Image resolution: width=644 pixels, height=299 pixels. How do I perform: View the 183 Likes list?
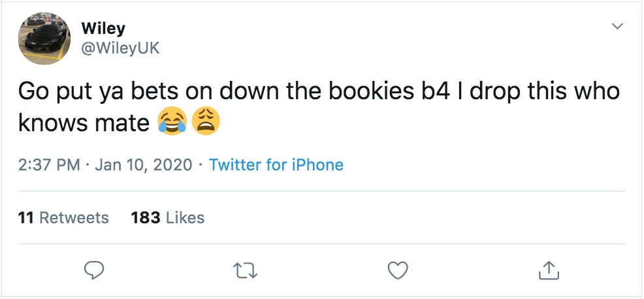pyautogui.click(x=168, y=217)
